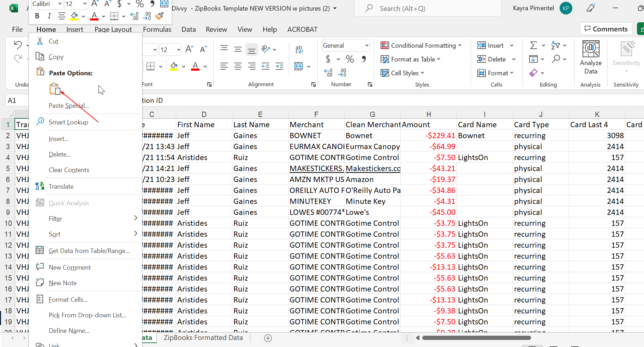
Task: Click the AutoSum sigma icon
Action: [533, 45]
